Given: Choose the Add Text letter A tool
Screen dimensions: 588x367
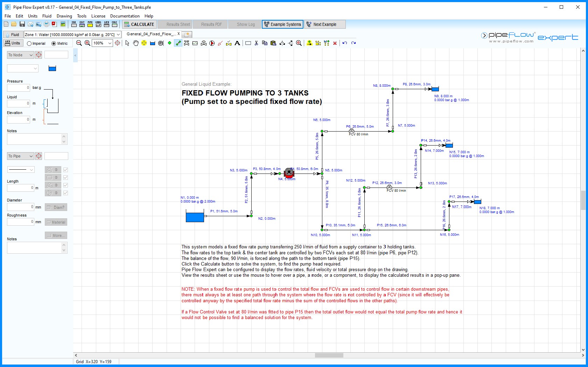Looking at the screenshot, I should 237,43.
